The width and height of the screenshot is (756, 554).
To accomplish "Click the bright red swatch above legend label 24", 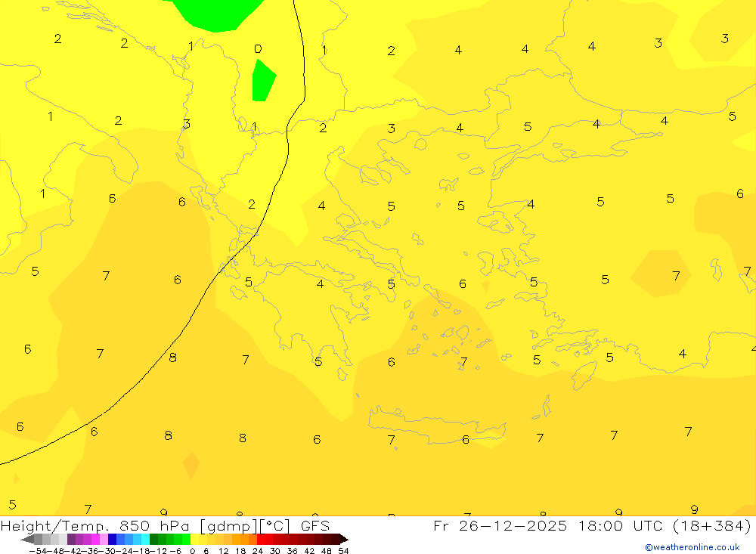I will click(x=261, y=539).
